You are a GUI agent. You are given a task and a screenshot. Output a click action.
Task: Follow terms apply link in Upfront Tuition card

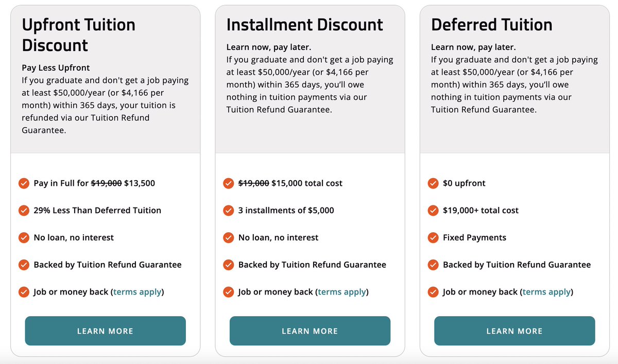tap(137, 292)
